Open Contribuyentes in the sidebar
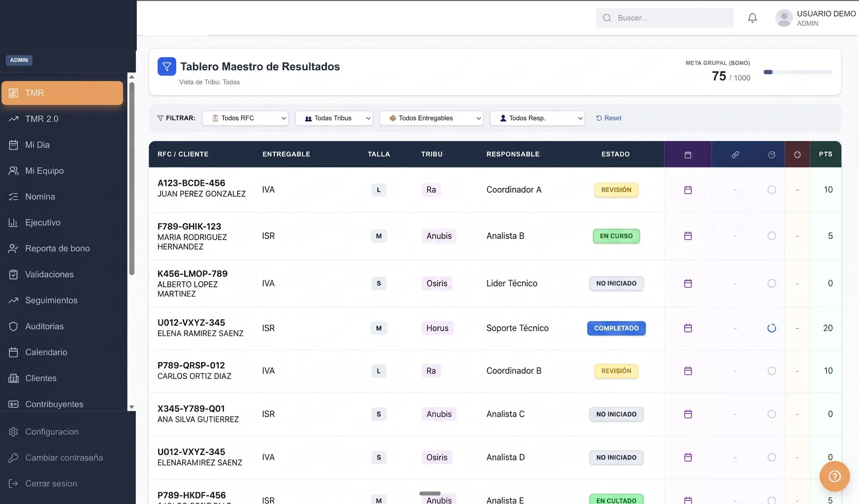Viewport: 859px width, 504px height. [x=62, y=404]
